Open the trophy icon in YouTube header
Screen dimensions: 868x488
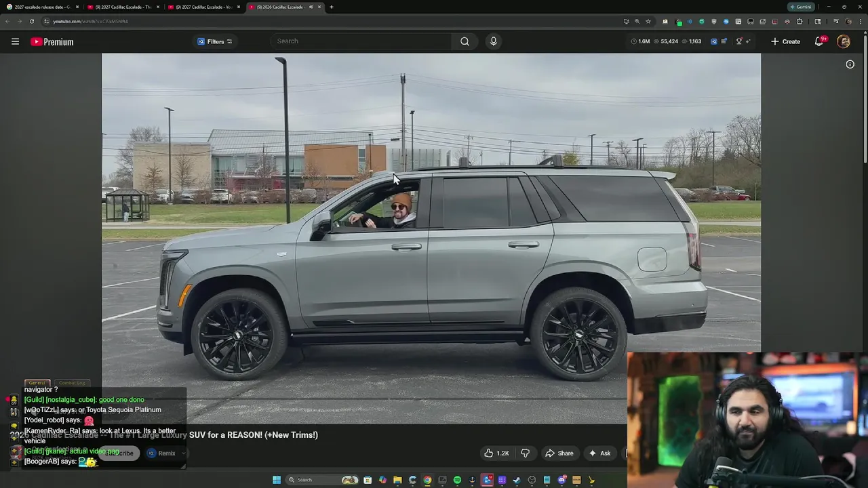click(x=739, y=41)
